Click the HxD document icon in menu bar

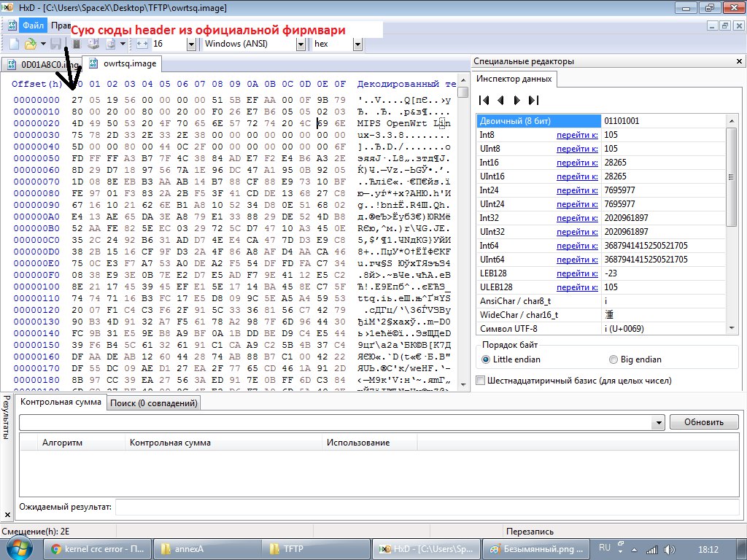coord(12,26)
